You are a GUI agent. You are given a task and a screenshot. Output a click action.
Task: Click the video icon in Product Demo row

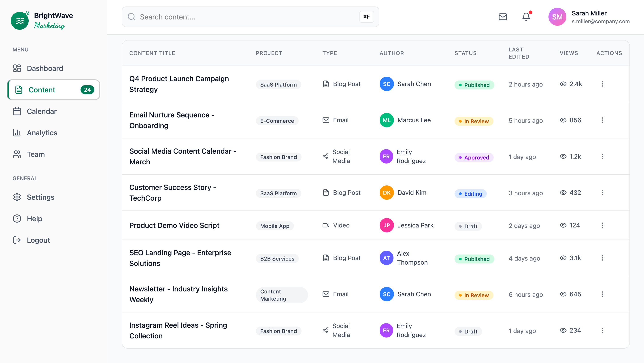[325, 225]
